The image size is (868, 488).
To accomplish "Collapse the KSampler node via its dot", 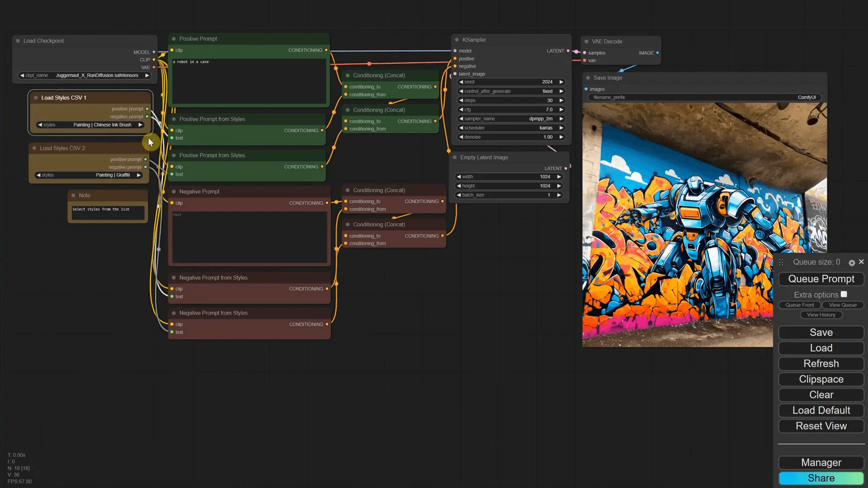I will pyautogui.click(x=457, y=40).
